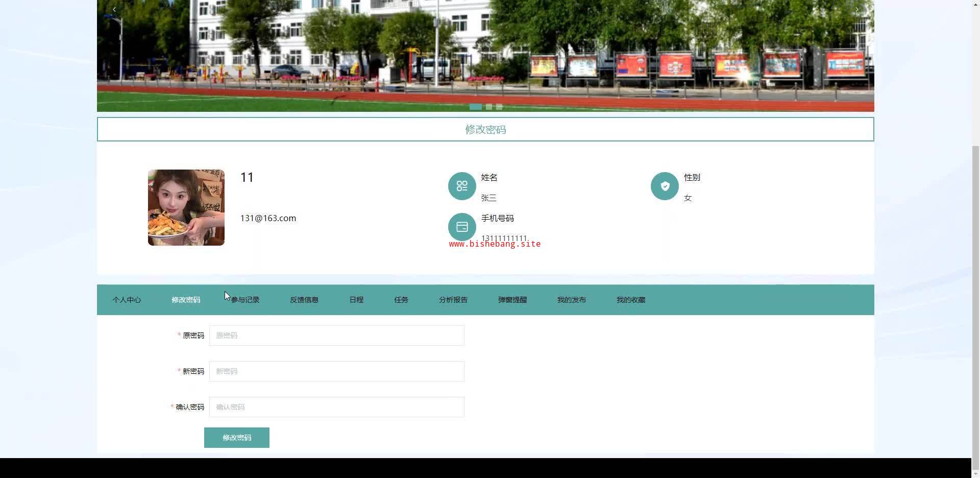Open the 参与记录 tab
The width and height of the screenshot is (980, 478).
(x=245, y=300)
